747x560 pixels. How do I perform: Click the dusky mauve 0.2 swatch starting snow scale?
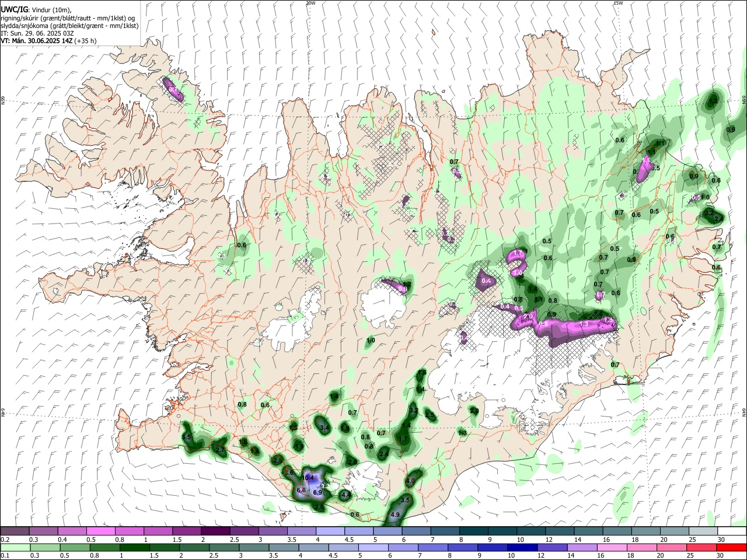[15, 531]
